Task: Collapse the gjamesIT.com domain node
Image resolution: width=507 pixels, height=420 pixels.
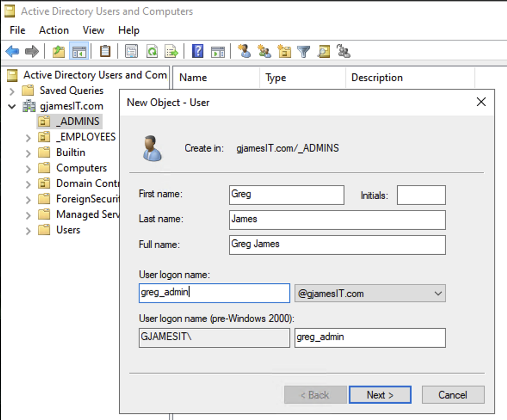Action: [x=12, y=106]
